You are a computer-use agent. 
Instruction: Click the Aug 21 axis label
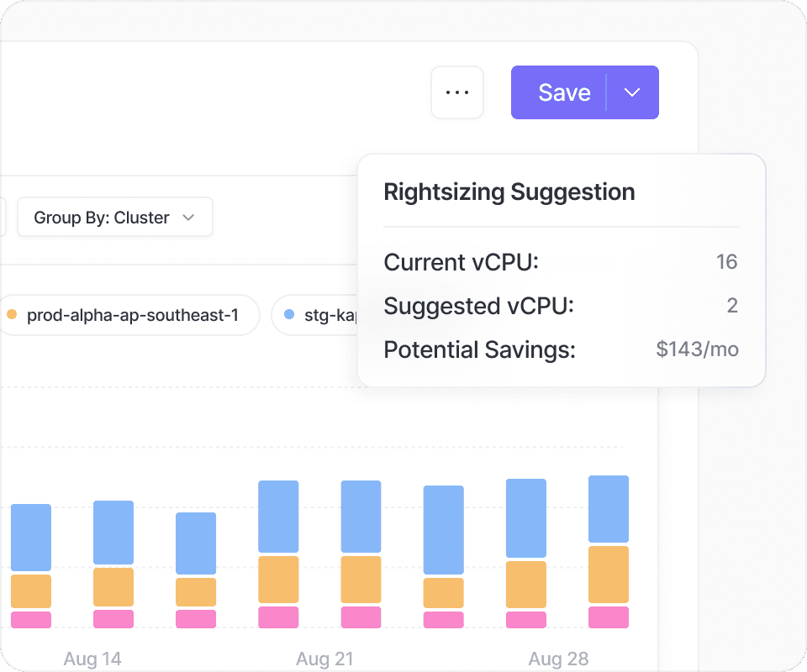[325, 659]
